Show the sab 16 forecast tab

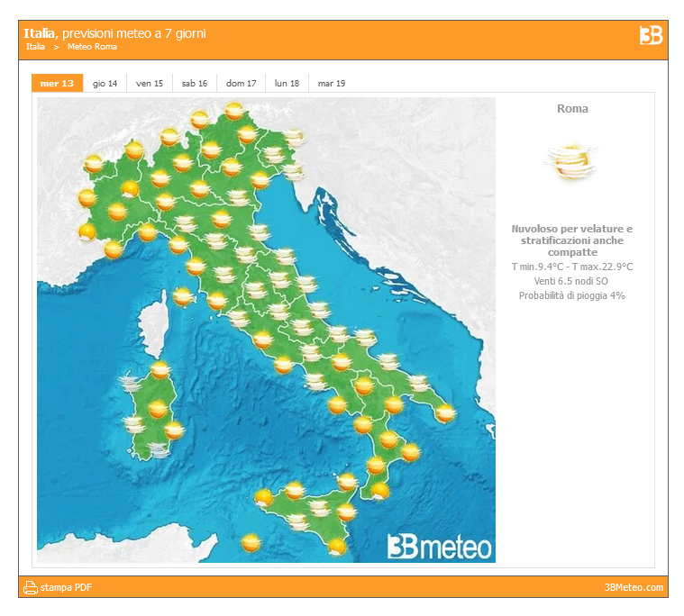[x=195, y=84]
